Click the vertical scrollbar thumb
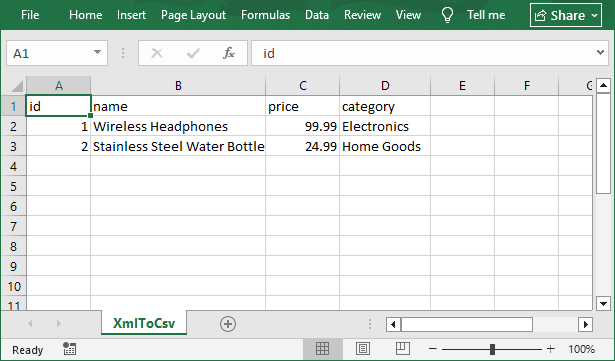 (x=603, y=143)
